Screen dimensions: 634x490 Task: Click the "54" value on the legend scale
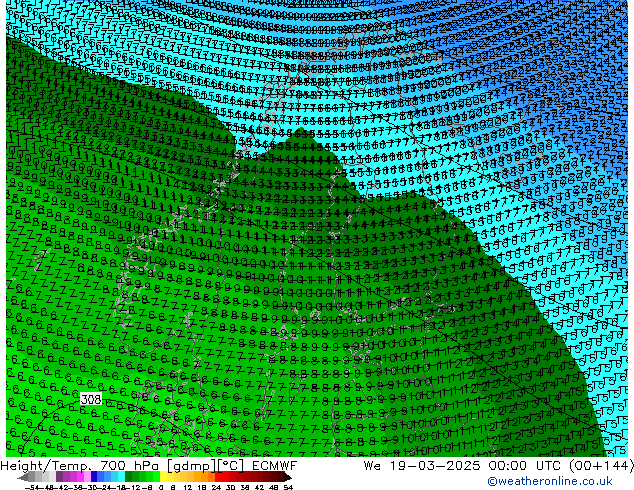pos(288,488)
